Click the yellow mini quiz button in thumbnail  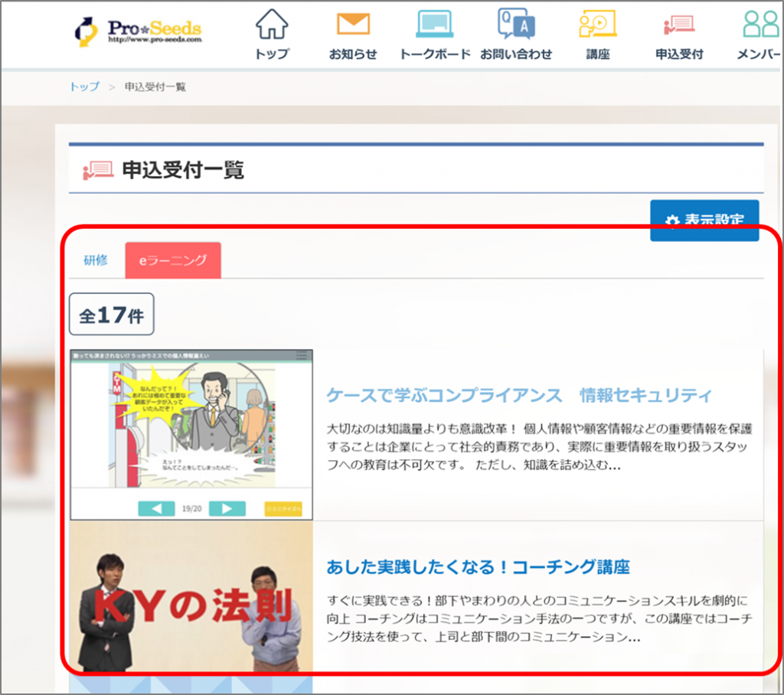[x=283, y=508]
